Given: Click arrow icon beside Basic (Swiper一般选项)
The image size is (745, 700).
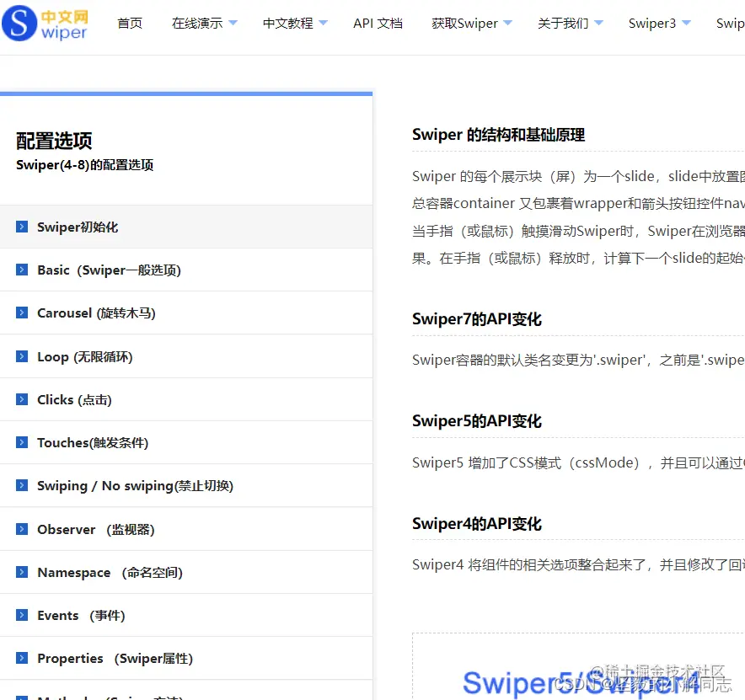Looking at the screenshot, I should coord(22,270).
